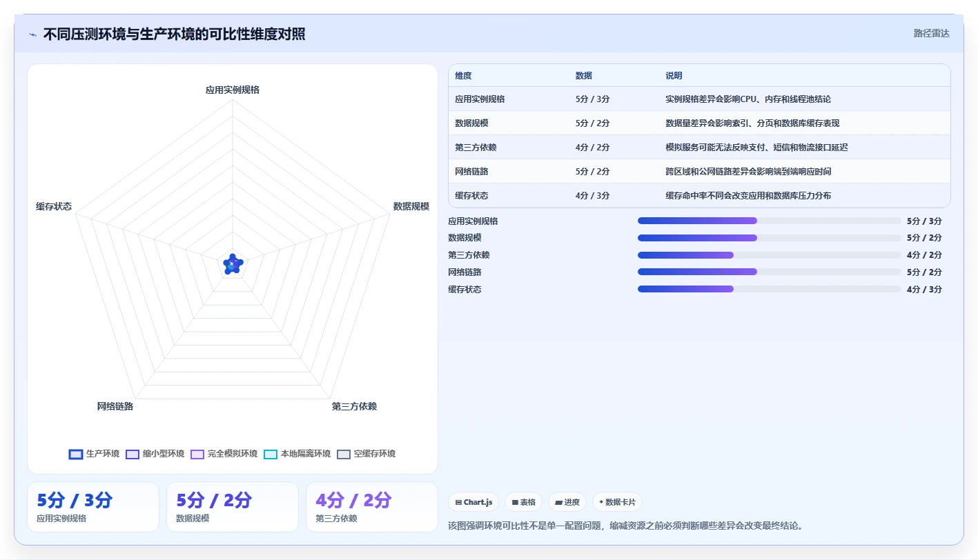The image size is (978, 560).
Task: Click the 说明 column header
Action: pos(674,76)
